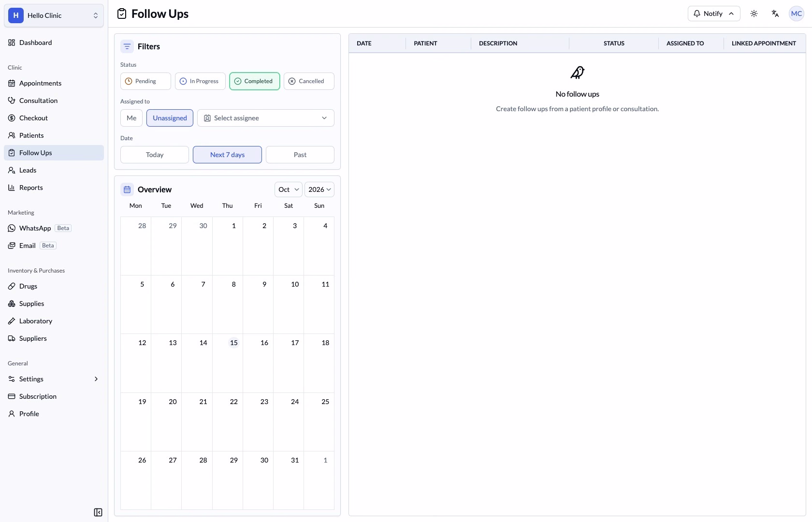Click the Leads person-search icon
This screenshot has height=522, width=812.
[12, 170]
